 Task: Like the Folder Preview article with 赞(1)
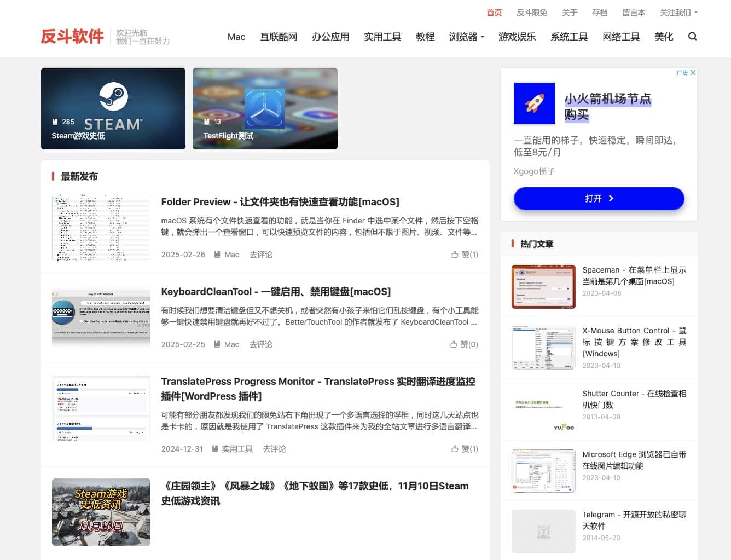(464, 254)
